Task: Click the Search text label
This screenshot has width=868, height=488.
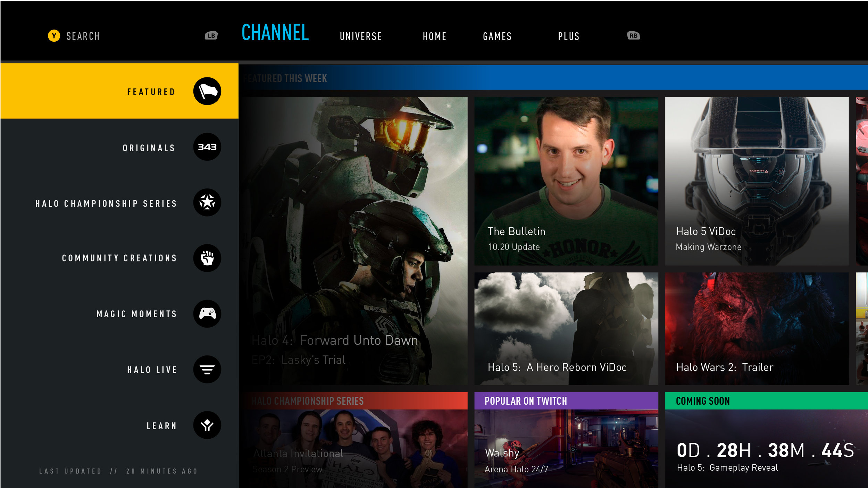Action: point(83,36)
